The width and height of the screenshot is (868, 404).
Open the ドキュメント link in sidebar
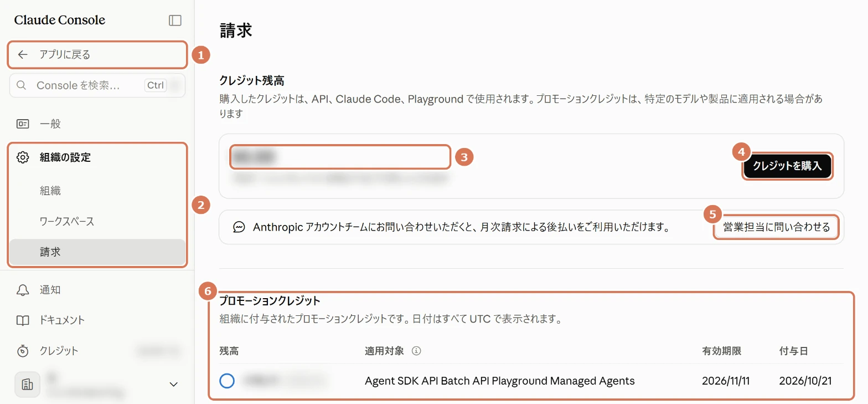click(97, 320)
